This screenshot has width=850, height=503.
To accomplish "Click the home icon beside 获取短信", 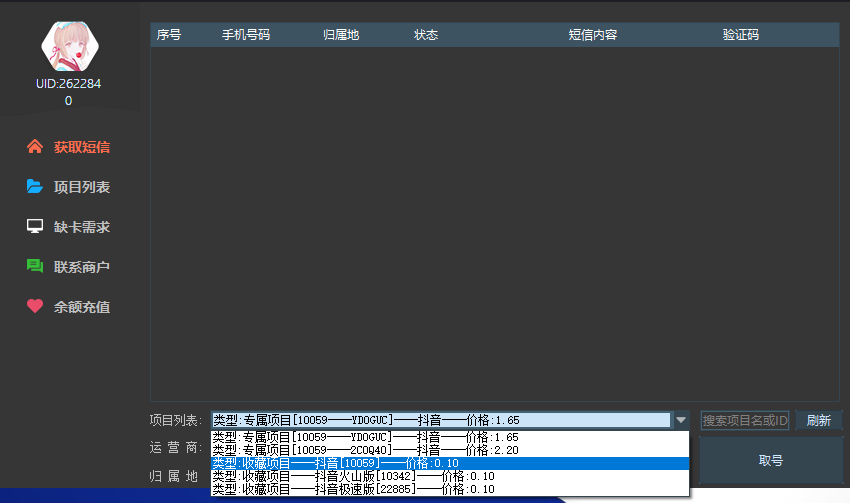I will click(35, 147).
